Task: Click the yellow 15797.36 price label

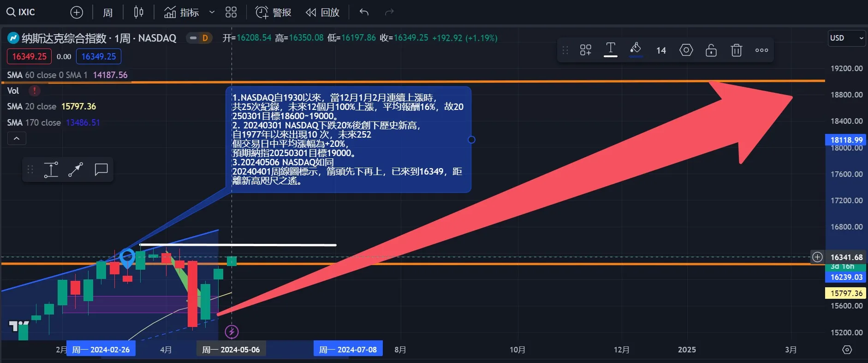Action: click(846, 293)
